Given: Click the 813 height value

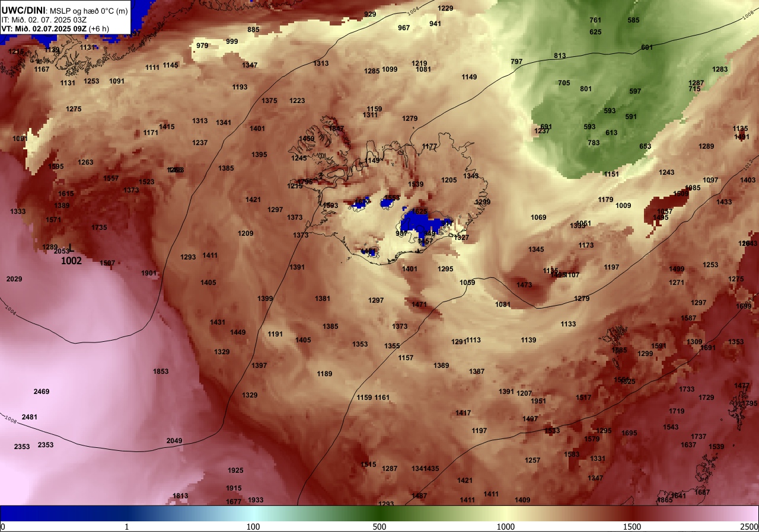Looking at the screenshot, I should (560, 56).
